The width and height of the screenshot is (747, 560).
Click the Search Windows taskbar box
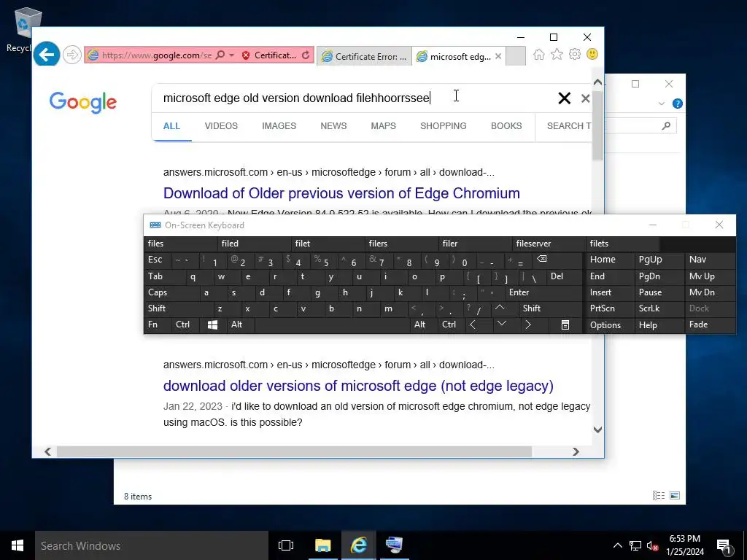coord(152,545)
